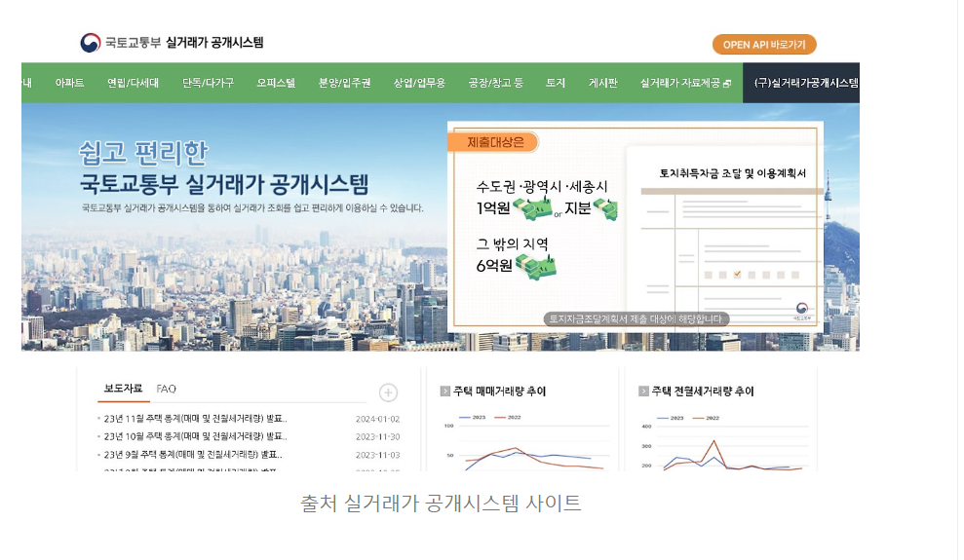Click 주택 전월세거래량 추이 heading text
The height and width of the screenshot is (560, 964).
point(703,392)
